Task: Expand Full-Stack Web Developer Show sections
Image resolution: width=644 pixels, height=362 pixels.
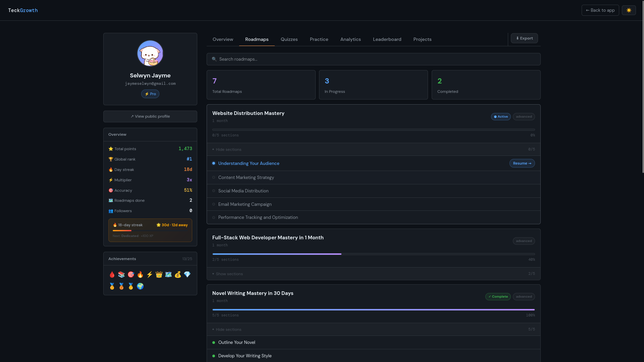Action: (374, 274)
